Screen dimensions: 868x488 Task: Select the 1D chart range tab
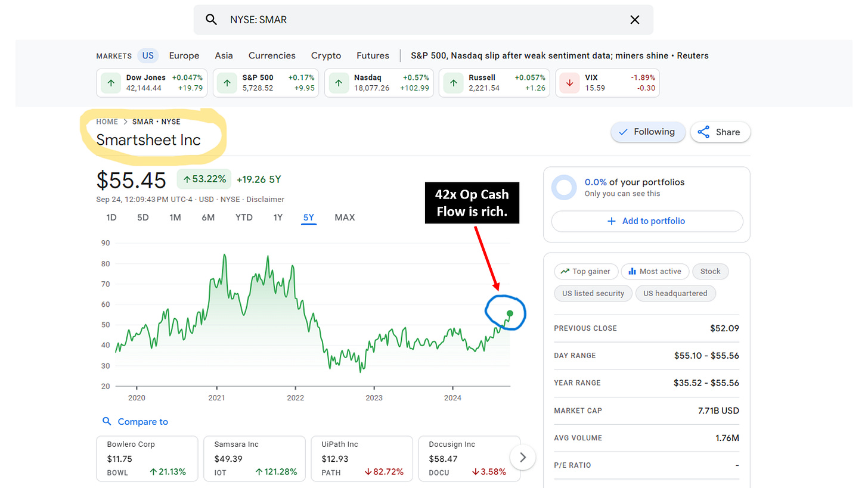[111, 217]
